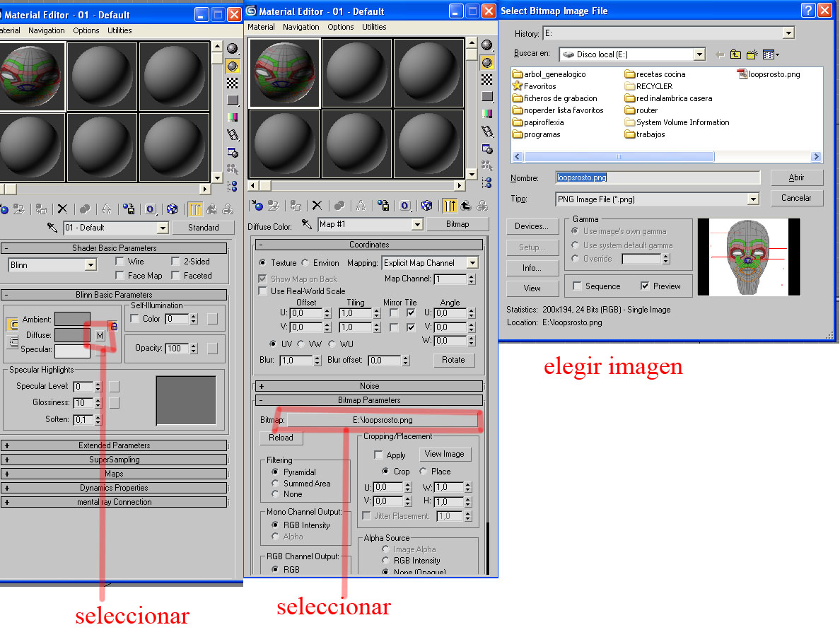Enable the Sequence checkbox

577,286
